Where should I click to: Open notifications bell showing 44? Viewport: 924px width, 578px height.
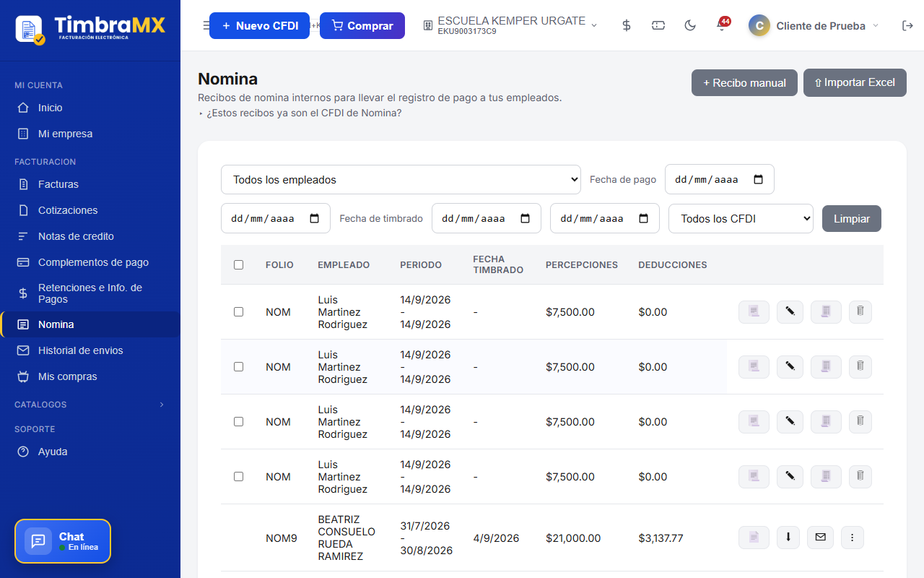point(722,25)
